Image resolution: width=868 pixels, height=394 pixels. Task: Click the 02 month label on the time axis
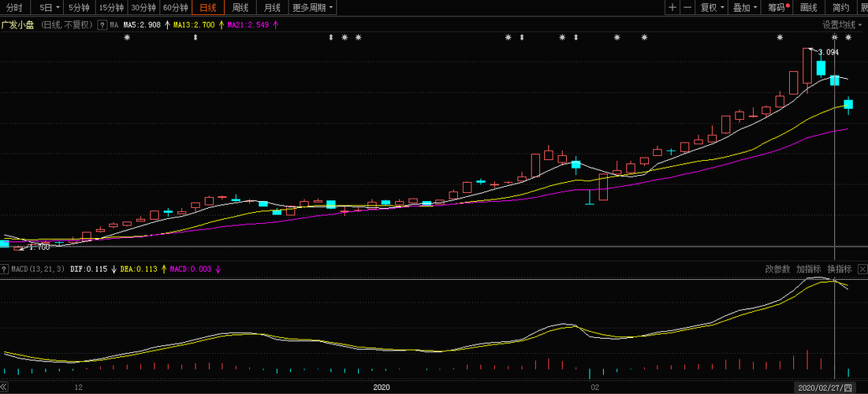pyautogui.click(x=596, y=388)
